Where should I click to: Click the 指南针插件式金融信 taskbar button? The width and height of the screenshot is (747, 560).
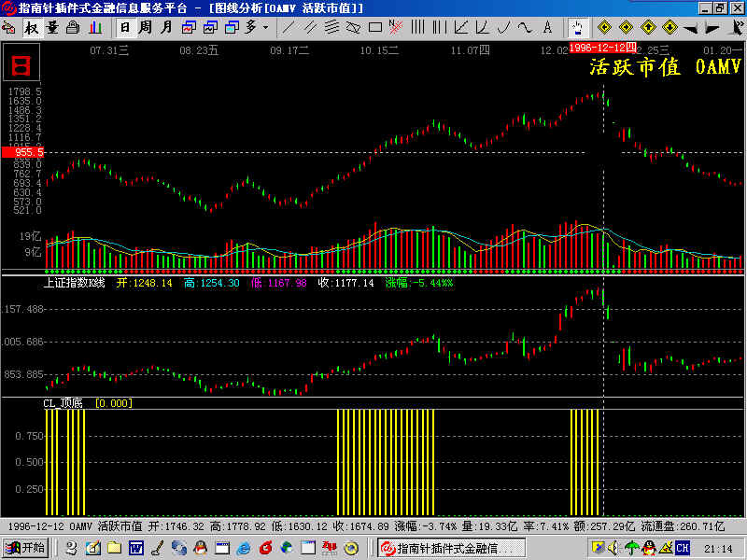[x=452, y=548]
